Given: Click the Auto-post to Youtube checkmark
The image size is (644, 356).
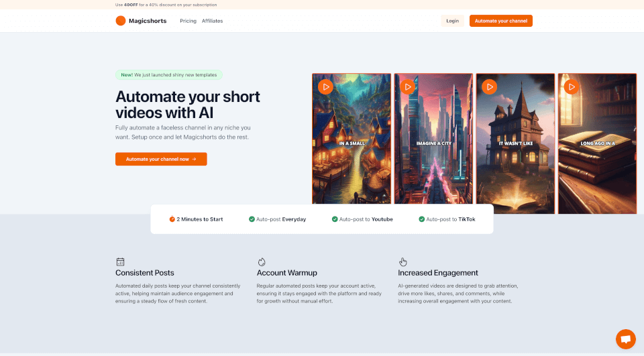Looking at the screenshot, I should [335, 219].
